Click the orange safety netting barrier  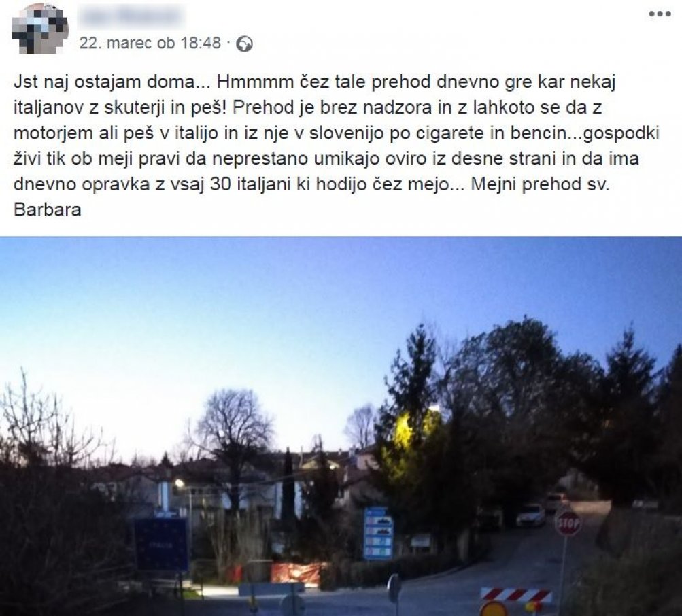[x=299, y=572]
